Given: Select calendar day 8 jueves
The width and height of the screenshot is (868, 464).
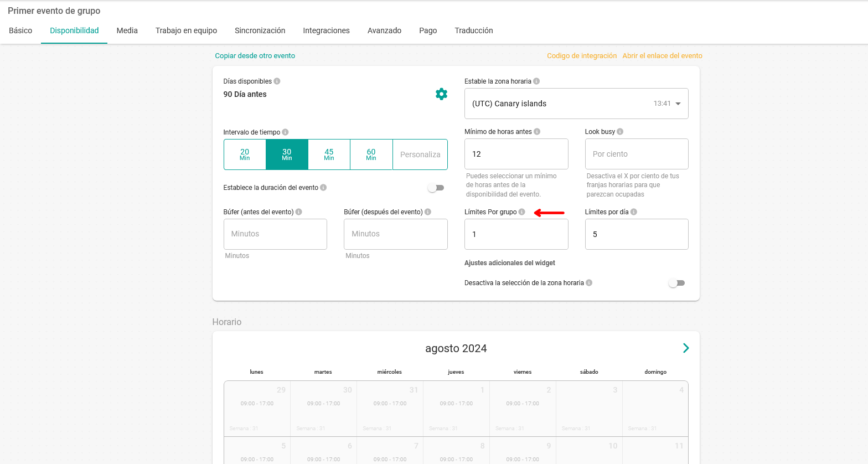Looking at the screenshot, I should coord(456,451).
